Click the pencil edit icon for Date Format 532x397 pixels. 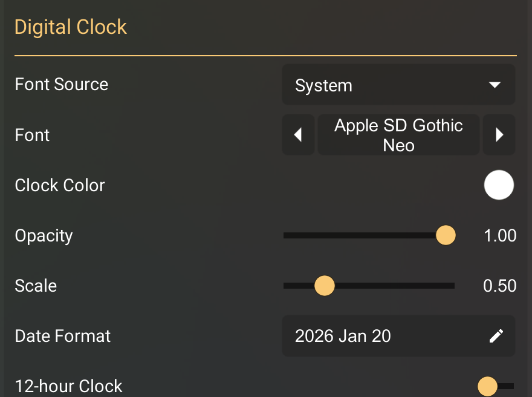pos(496,336)
